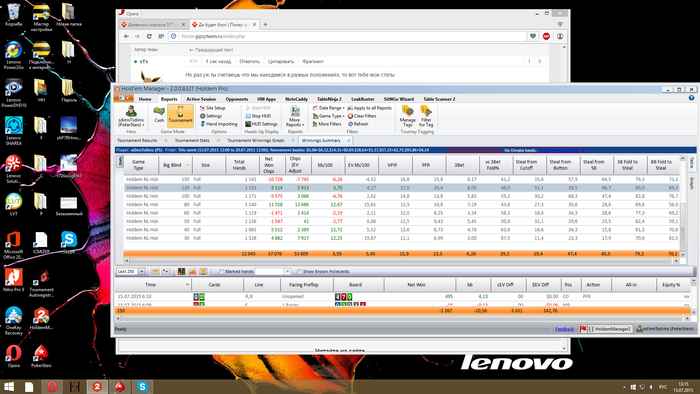The height and width of the screenshot is (394, 700).
Task: Click sdimsTsdims (PokerStars) status bar button
Action: 665,329
